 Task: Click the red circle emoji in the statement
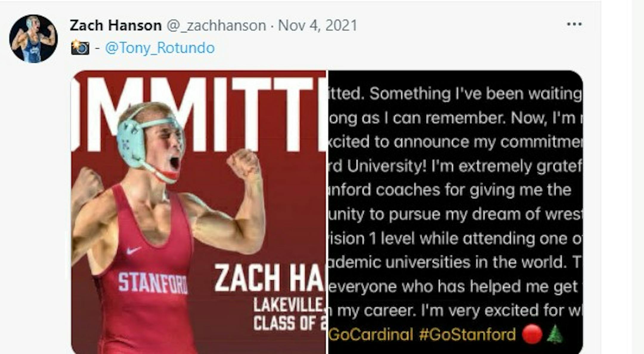click(x=532, y=334)
